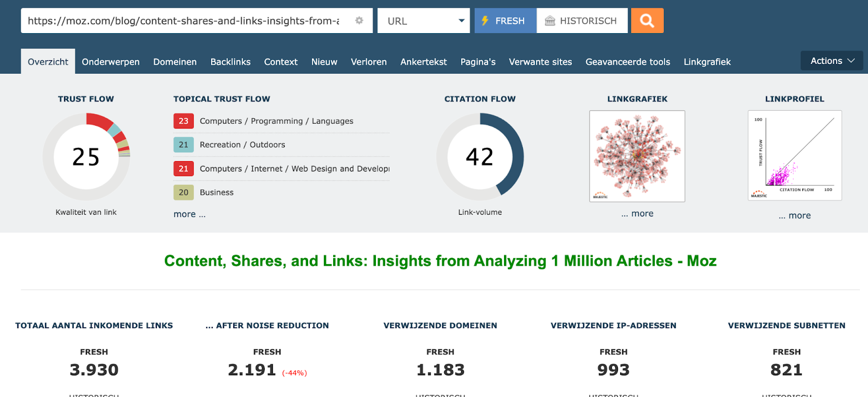Screen dimensions: 868x397
Task: Click the 821 referring subnets value
Action: (x=787, y=370)
